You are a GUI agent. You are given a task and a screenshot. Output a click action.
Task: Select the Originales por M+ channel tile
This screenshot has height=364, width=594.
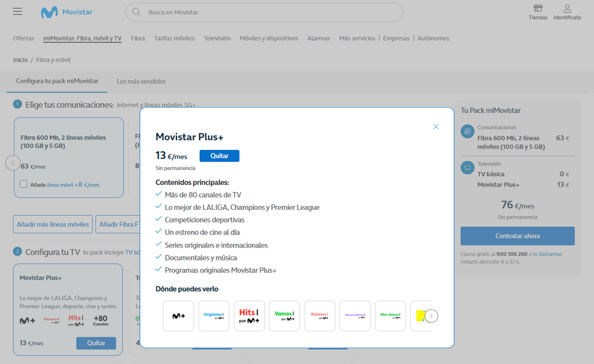(x=213, y=316)
